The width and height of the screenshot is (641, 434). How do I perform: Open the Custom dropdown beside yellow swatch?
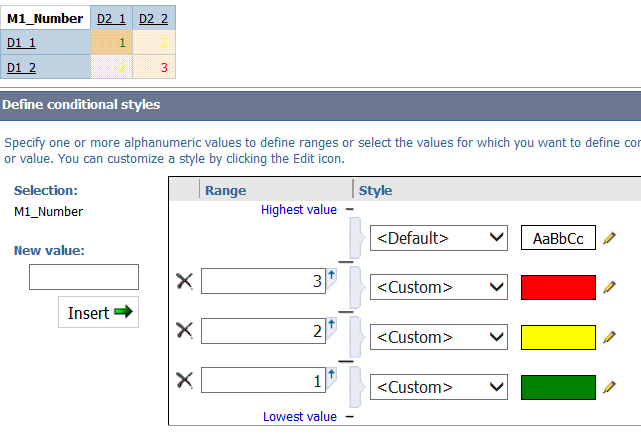(439, 337)
